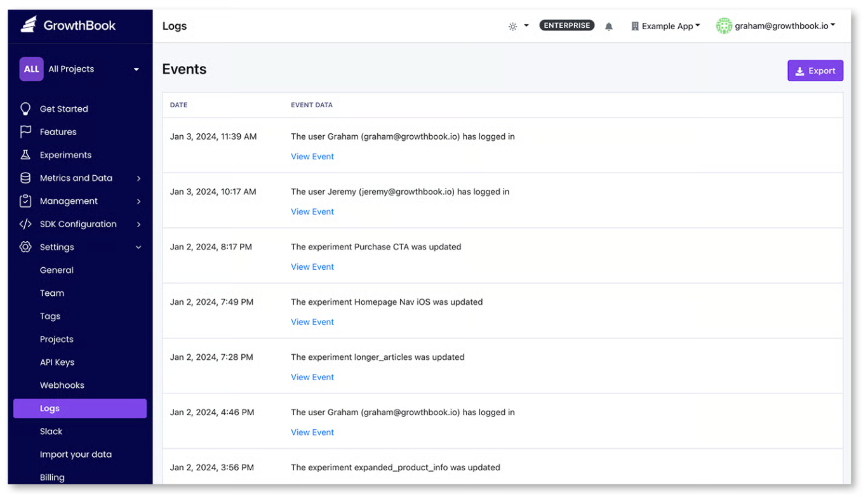Screen dimensions: 868x497
Task: Click the Settings gear icon
Action: point(25,247)
